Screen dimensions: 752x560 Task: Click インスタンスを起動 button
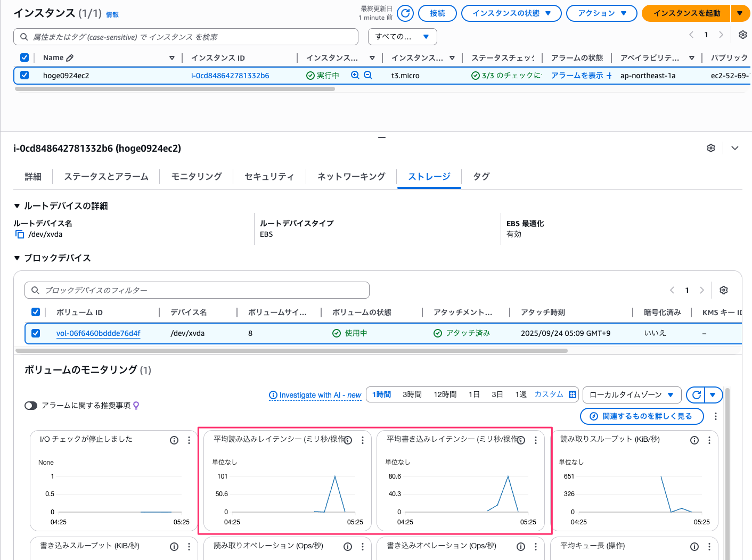point(686,13)
